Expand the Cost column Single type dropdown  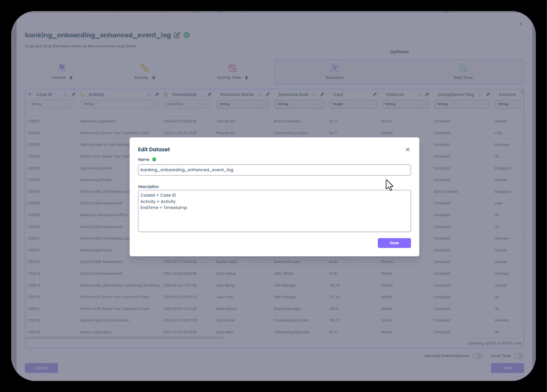tap(353, 104)
